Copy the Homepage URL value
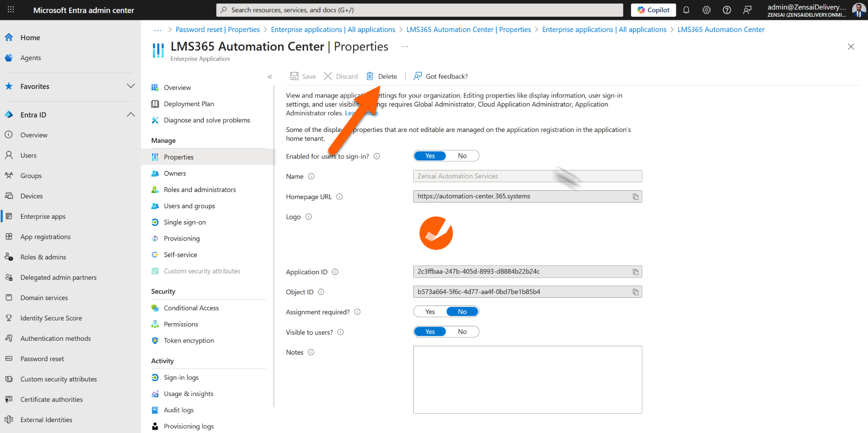Screen dimensions: 868x433 pyautogui.click(x=635, y=197)
